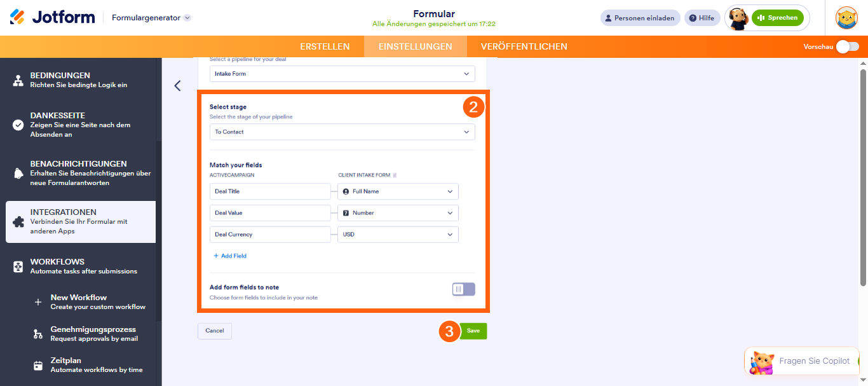Open user avatar profile menu
The width and height of the screenshot is (868, 386).
click(846, 18)
